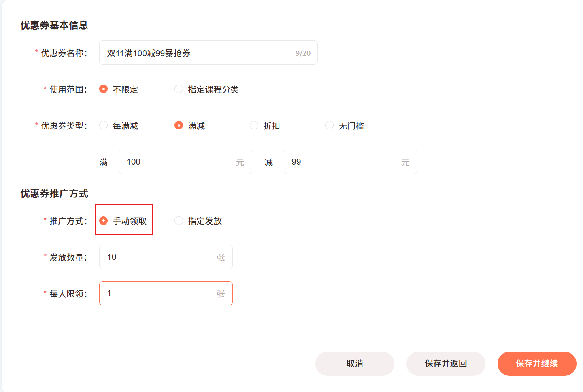Click the 保存并返回 button
583x392 pixels.
(446, 364)
